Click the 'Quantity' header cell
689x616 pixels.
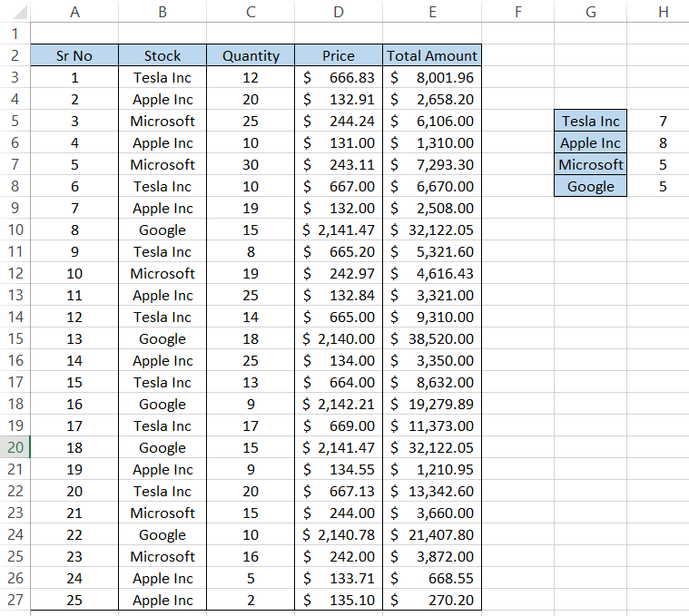point(251,55)
